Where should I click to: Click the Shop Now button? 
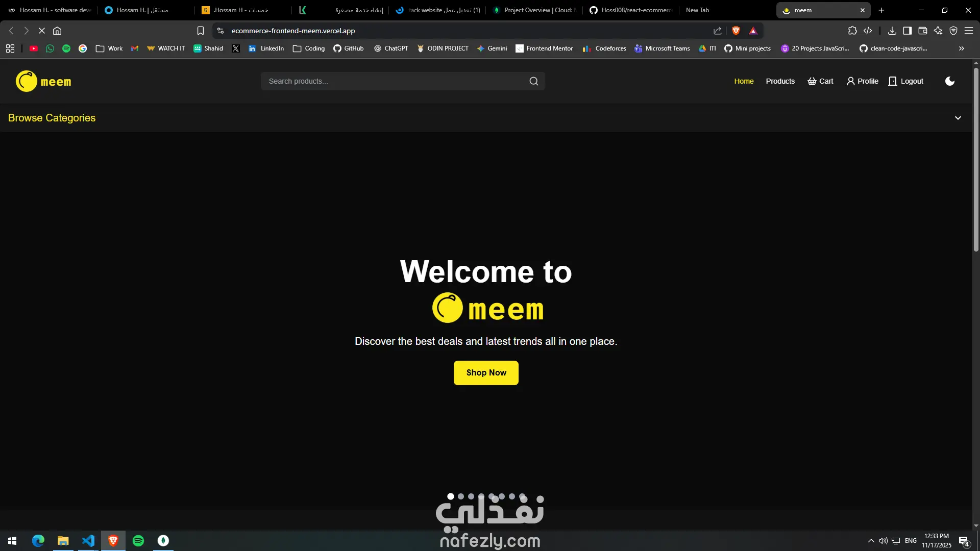486,373
